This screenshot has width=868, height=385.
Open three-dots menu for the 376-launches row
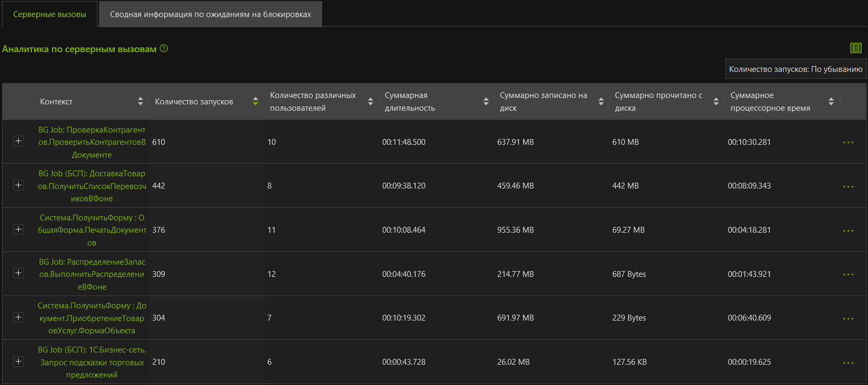848,231
